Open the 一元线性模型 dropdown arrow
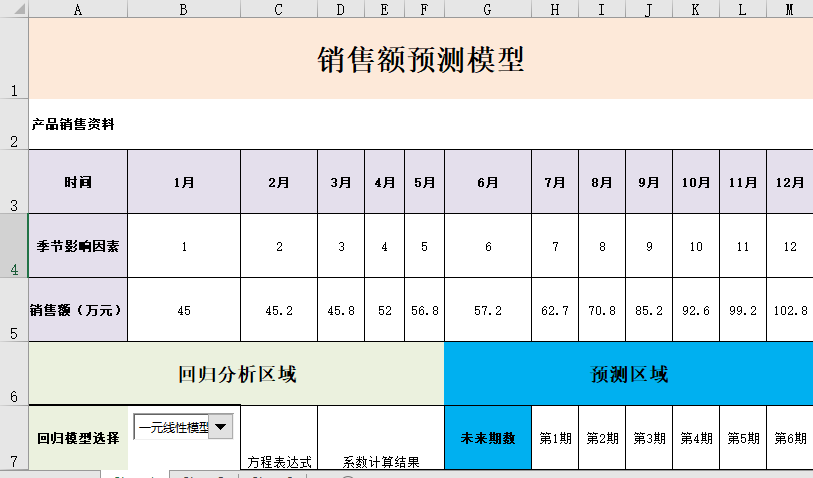Screen dimensions: 813x478 pyautogui.click(x=222, y=427)
